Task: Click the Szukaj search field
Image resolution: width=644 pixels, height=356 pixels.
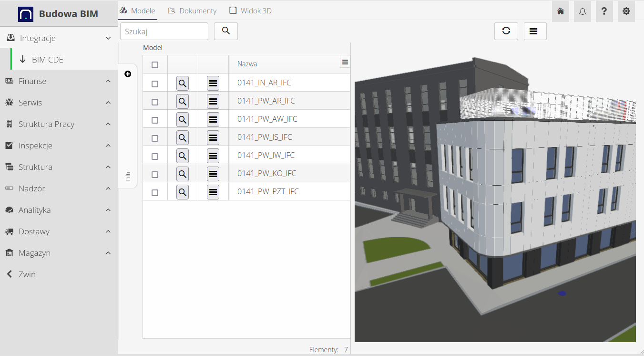Action: [164, 31]
